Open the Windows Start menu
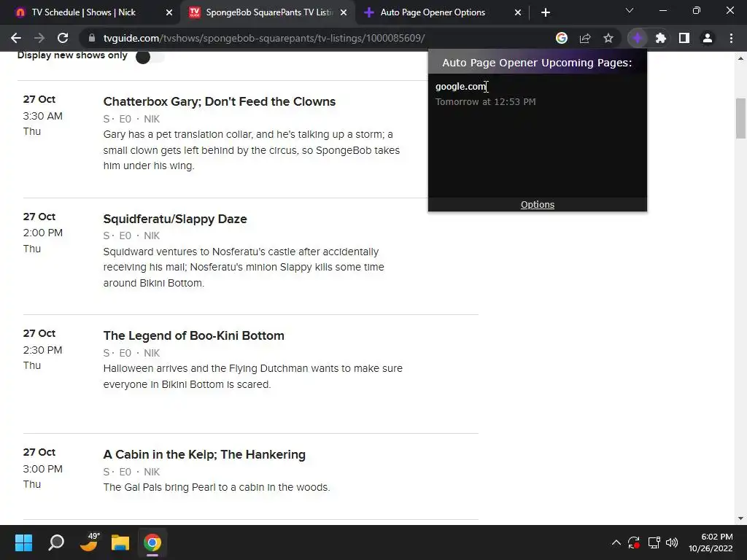 (23, 542)
